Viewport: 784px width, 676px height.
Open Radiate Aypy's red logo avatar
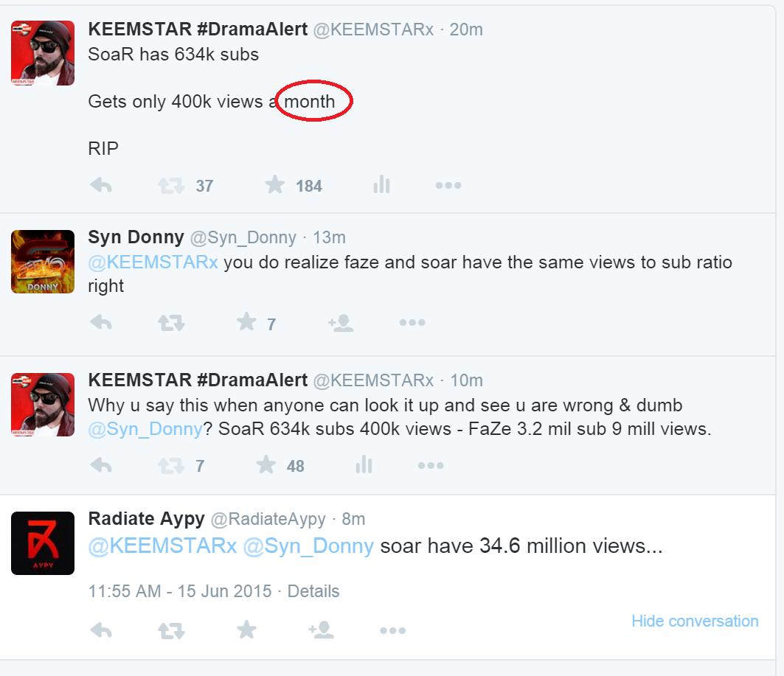click(43, 543)
